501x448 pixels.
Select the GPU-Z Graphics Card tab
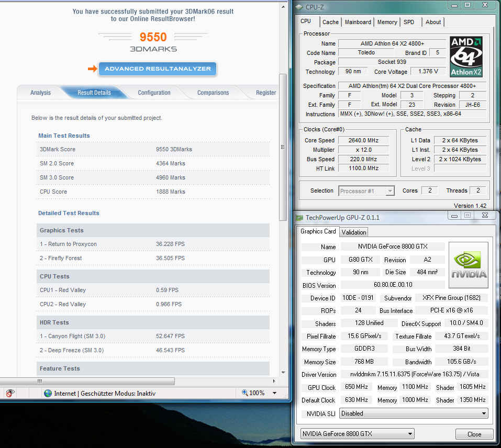318,231
